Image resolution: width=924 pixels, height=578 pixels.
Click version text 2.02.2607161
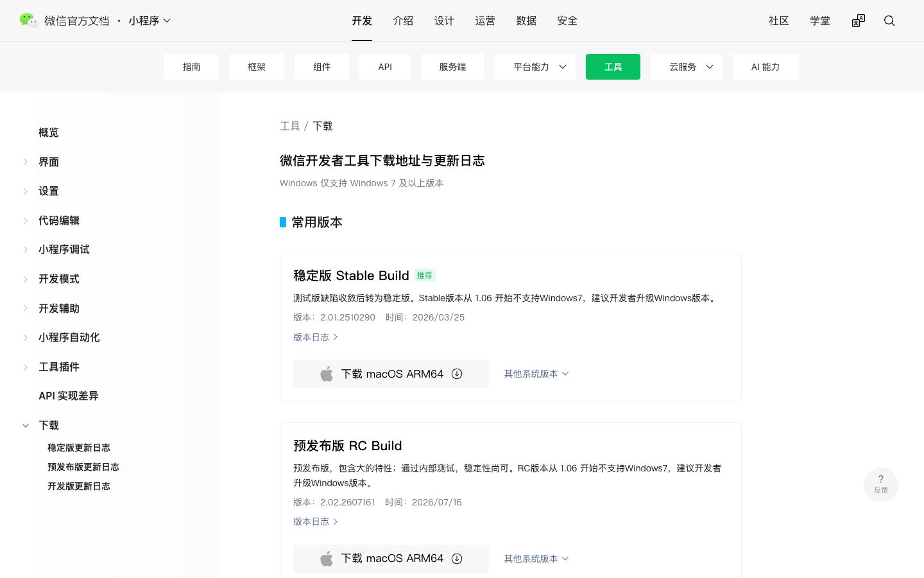[348, 502]
